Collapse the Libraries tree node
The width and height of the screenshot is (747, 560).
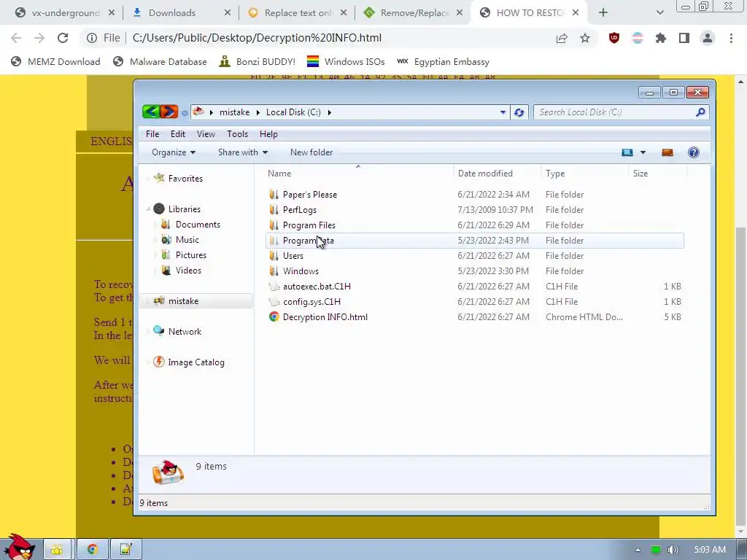pyautogui.click(x=148, y=209)
